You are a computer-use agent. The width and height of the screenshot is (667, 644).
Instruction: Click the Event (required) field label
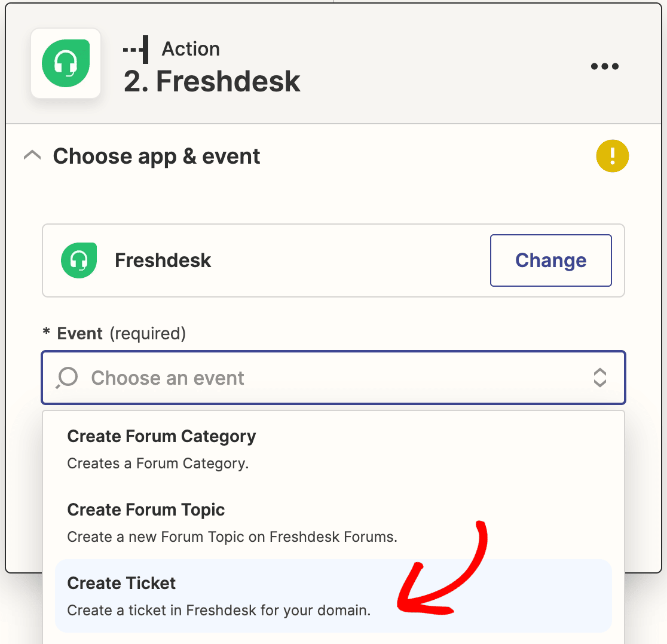click(x=114, y=333)
